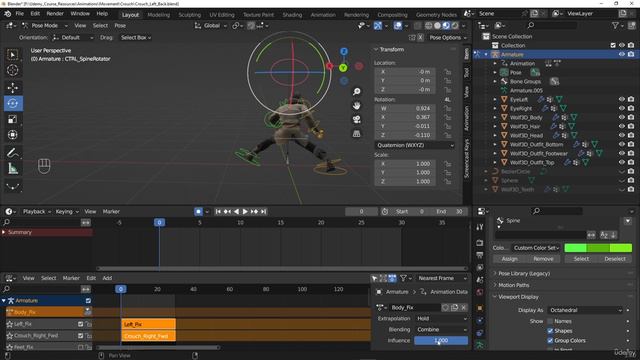Jump to the timeline end frame

click(x=263, y=211)
